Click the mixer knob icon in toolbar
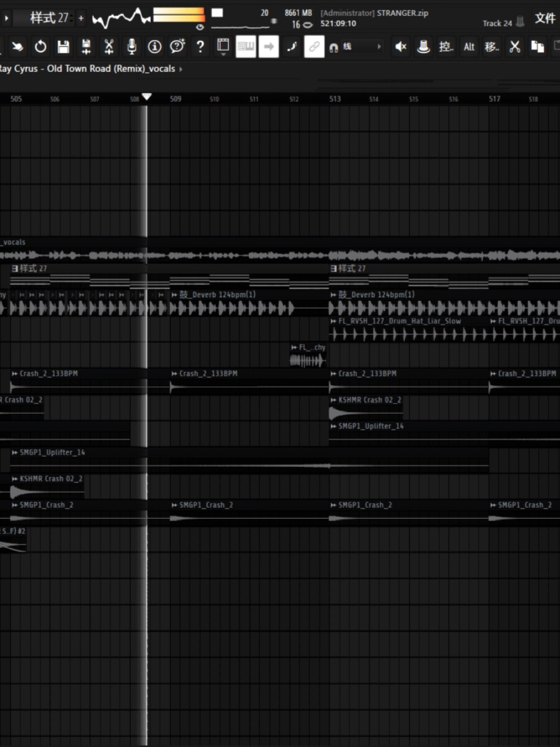This screenshot has width=560, height=747. [423, 47]
